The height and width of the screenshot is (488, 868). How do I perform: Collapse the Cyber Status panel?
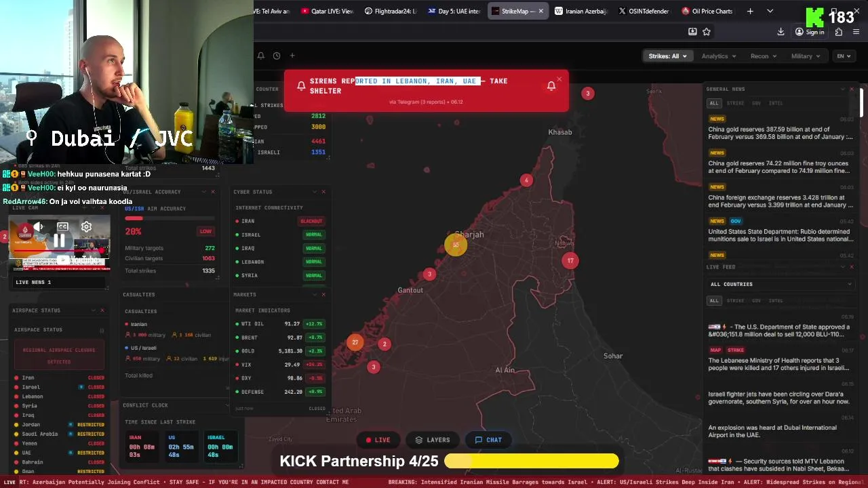tap(314, 192)
